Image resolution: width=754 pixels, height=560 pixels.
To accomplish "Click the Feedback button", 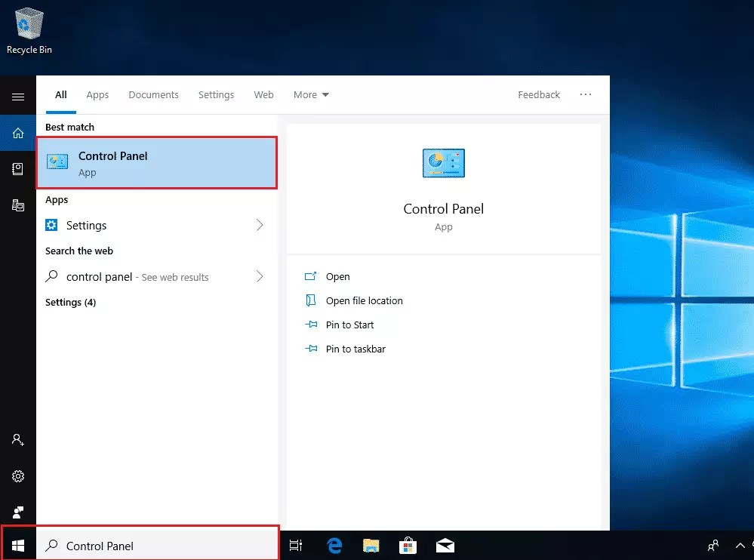I will click(538, 94).
